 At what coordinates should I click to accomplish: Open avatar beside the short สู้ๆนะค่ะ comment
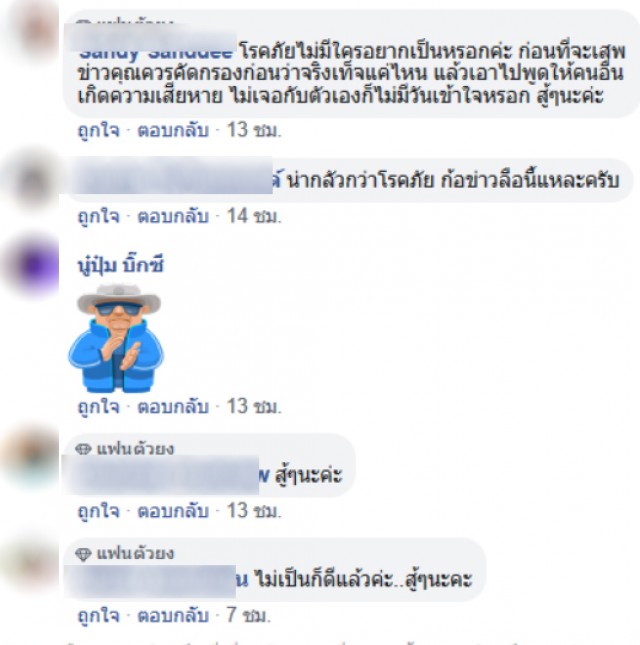click(x=33, y=457)
